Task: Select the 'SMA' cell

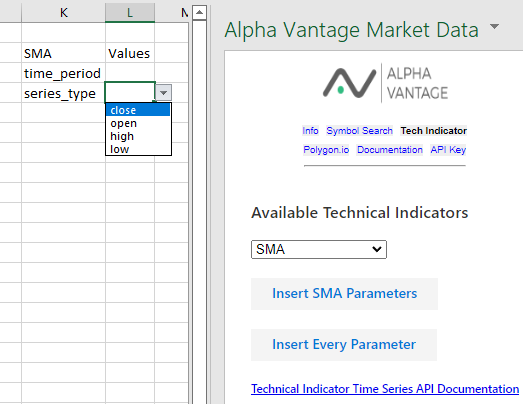Action: click(x=63, y=53)
